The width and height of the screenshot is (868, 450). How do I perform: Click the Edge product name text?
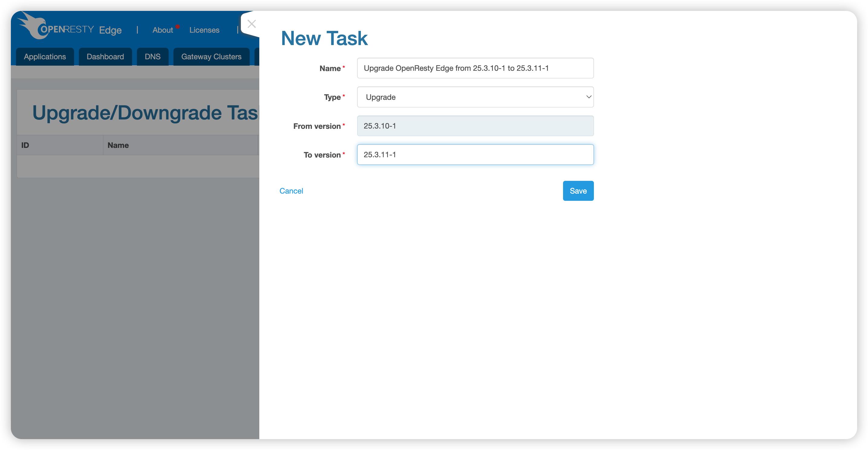point(110,30)
